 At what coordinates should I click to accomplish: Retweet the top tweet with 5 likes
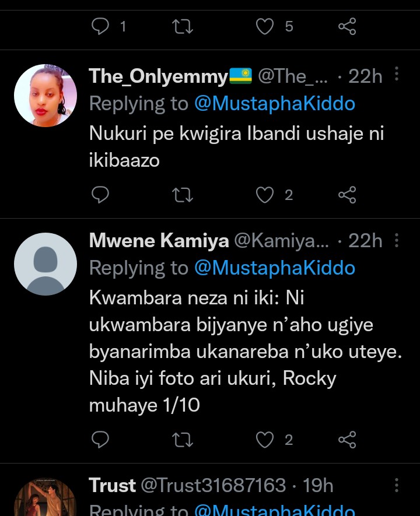pyautogui.click(x=183, y=26)
